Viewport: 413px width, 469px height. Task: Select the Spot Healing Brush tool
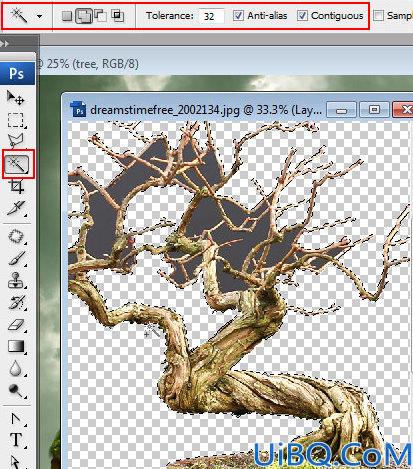[16, 237]
